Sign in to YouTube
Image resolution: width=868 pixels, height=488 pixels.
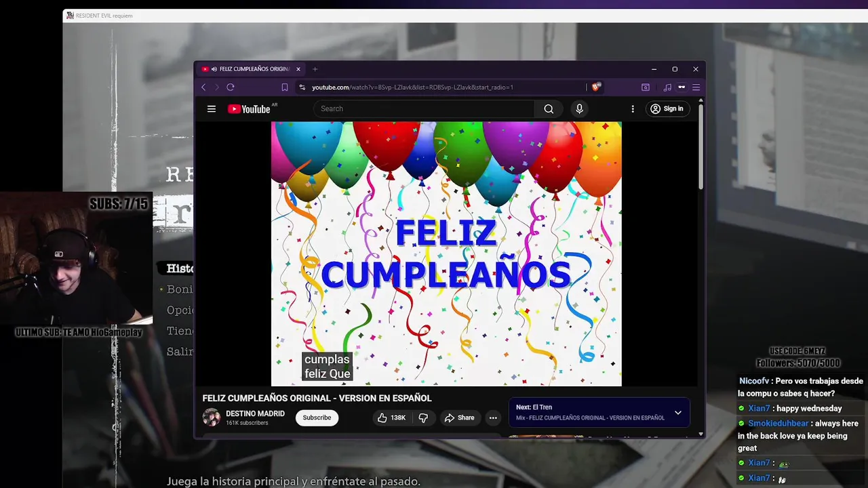pyautogui.click(x=667, y=108)
